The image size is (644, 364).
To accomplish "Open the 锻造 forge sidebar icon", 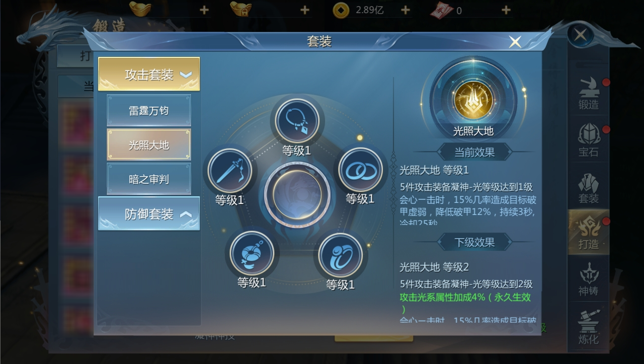I will [589, 94].
